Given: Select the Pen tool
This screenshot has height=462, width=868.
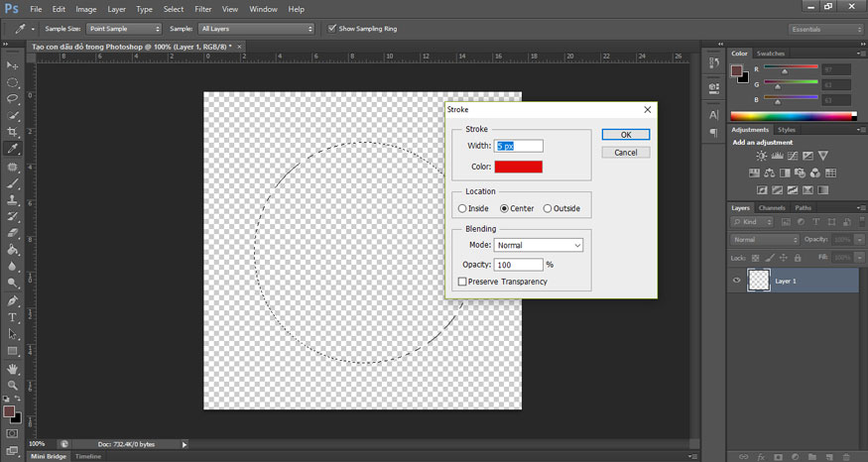Looking at the screenshot, I should [12, 301].
